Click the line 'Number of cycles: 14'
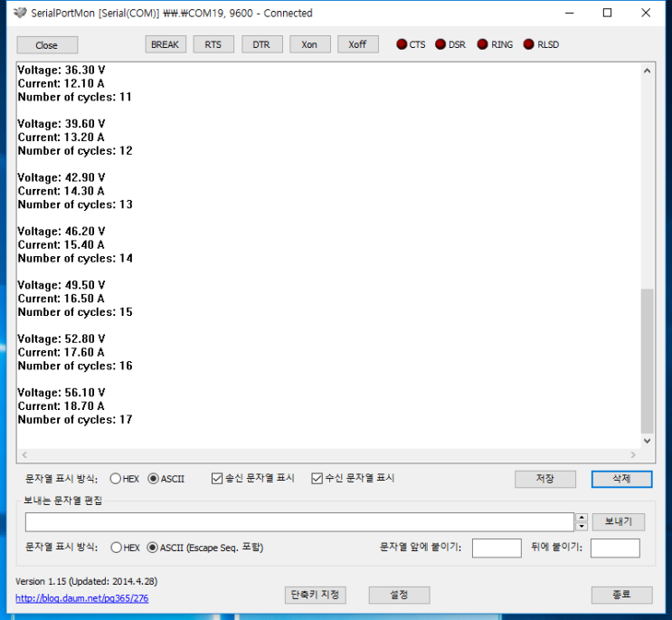The width and height of the screenshot is (672, 620). tap(75, 258)
